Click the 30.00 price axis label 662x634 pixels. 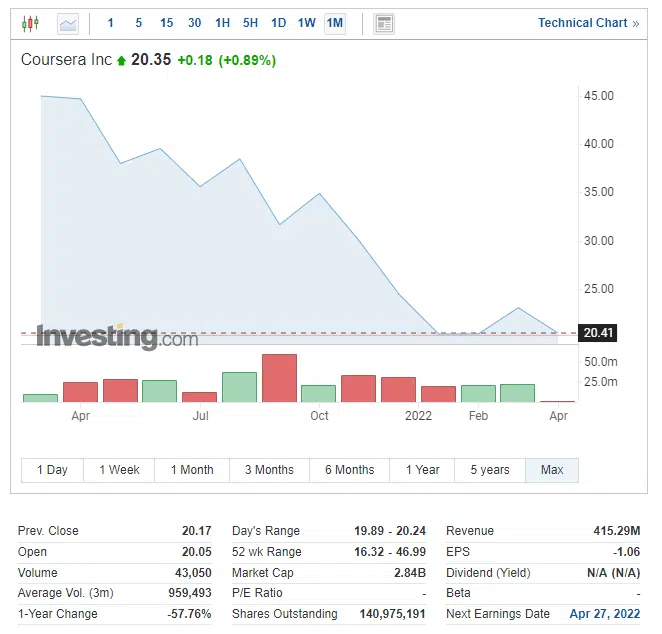pyautogui.click(x=599, y=241)
